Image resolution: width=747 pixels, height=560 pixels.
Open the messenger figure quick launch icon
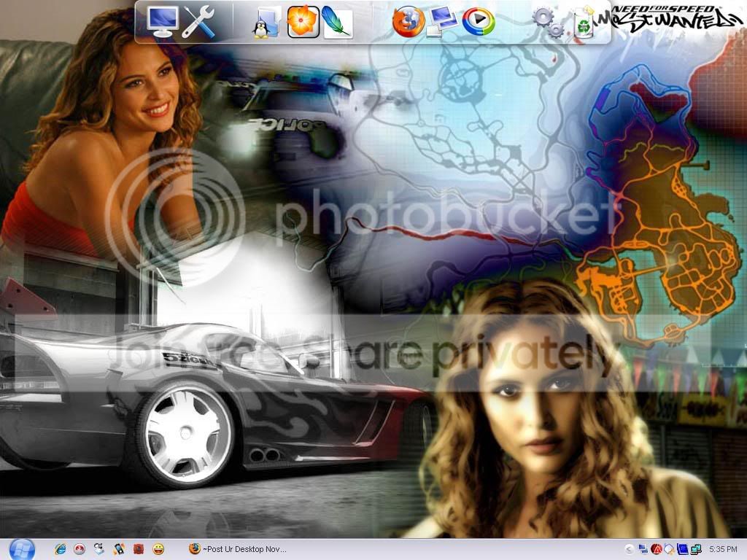coord(99,549)
